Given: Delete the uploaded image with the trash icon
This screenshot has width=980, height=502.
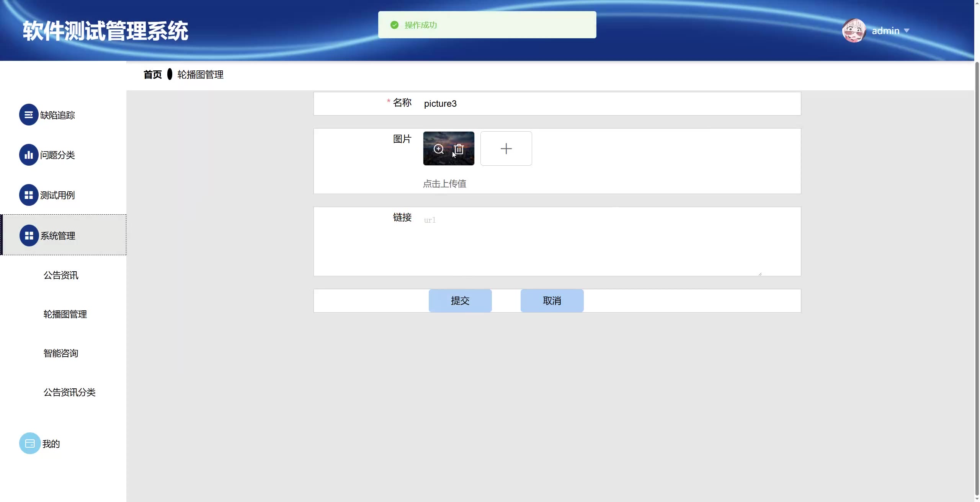Looking at the screenshot, I should [x=459, y=149].
